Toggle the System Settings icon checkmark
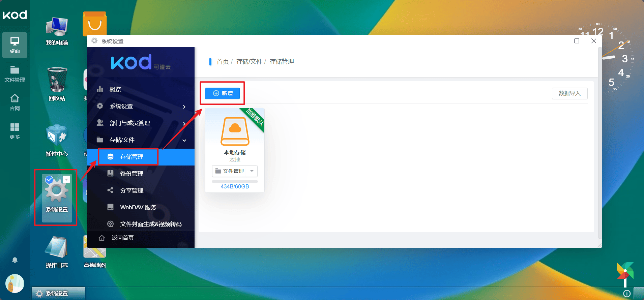Screen dimensions: 644x300 (49, 179)
